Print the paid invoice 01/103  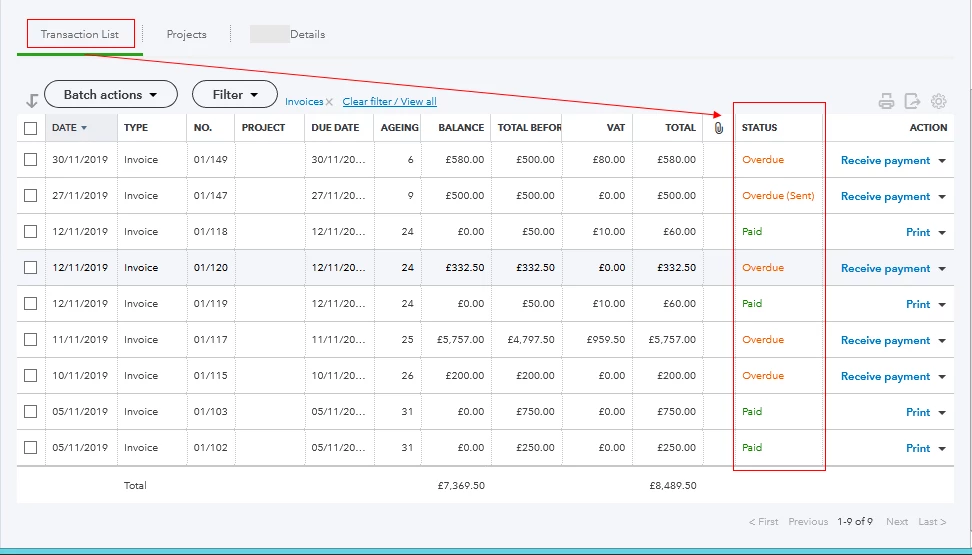[918, 412]
